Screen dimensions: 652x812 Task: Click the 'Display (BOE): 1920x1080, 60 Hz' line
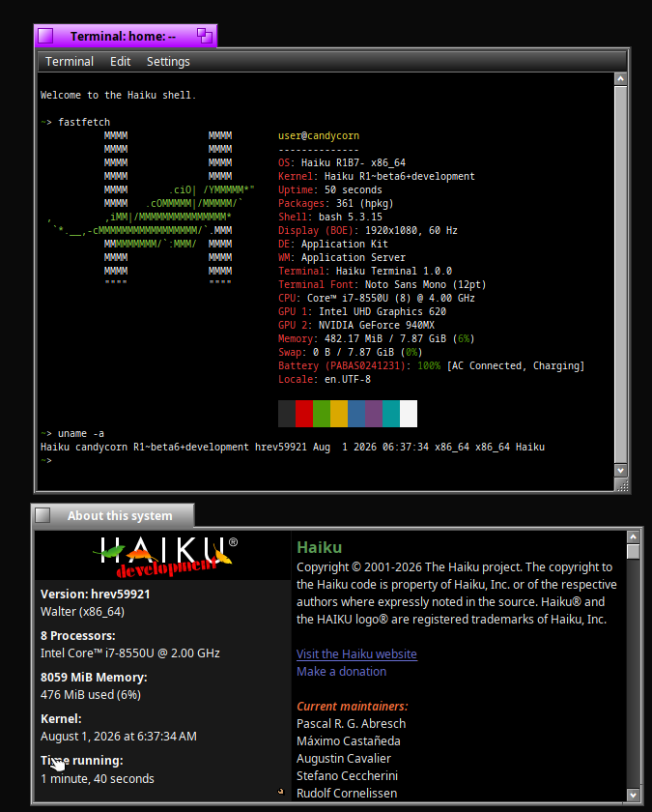tap(368, 230)
